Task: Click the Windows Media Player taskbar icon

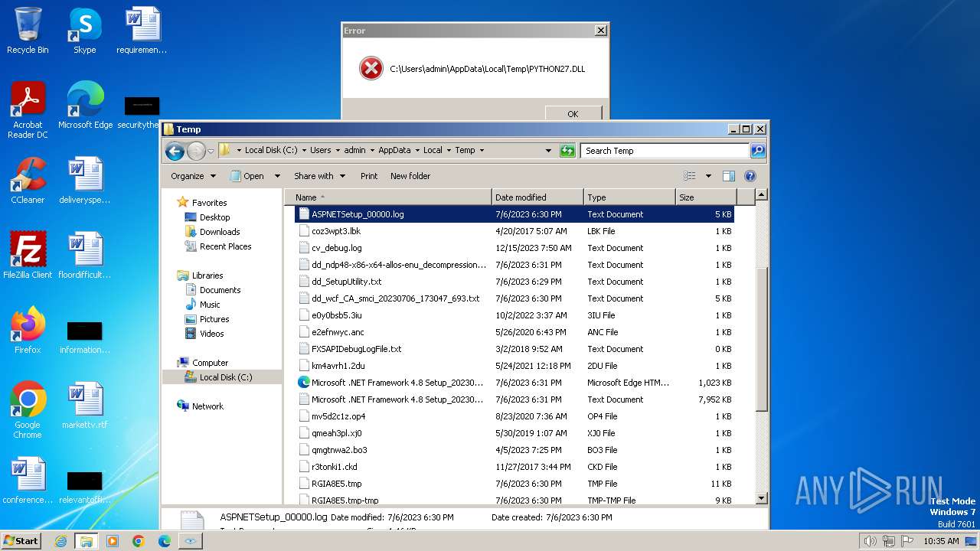Action: (x=113, y=541)
